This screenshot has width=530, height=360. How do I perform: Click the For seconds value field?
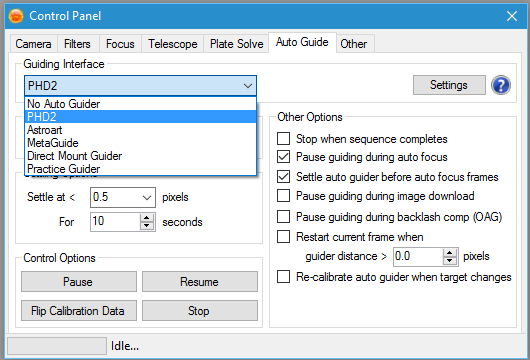point(115,222)
